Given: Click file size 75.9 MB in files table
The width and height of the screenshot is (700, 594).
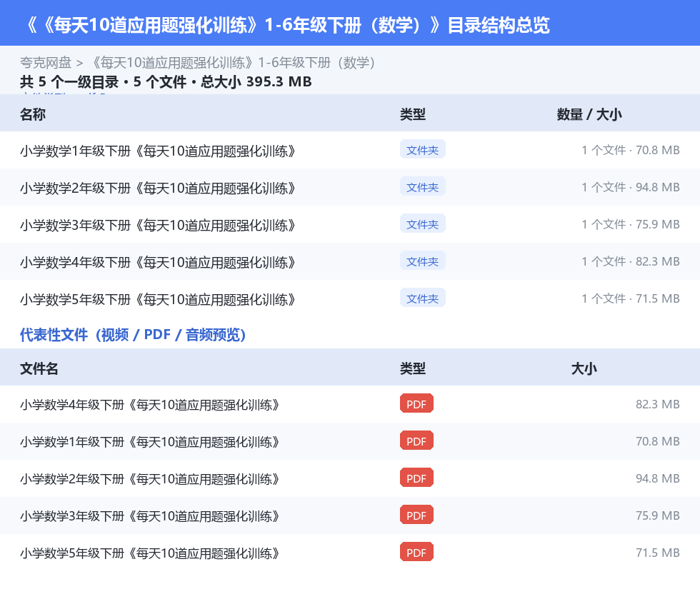Looking at the screenshot, I should click(658, 515).
